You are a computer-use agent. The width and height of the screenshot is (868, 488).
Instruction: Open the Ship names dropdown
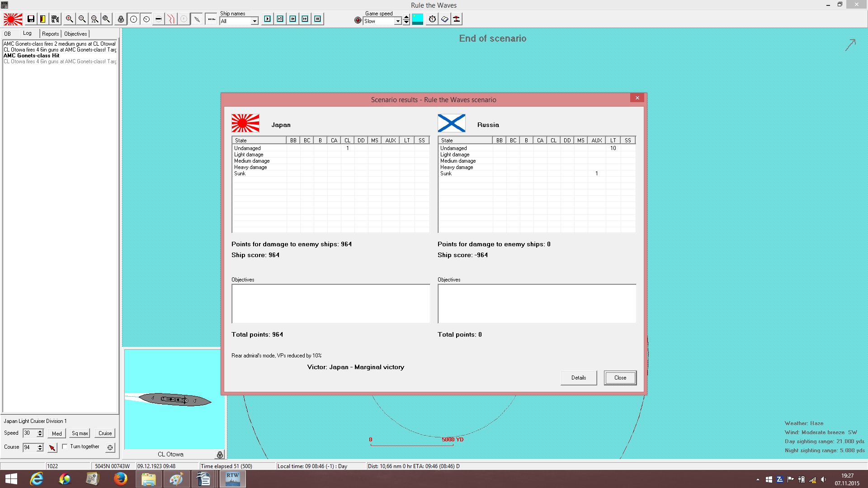255,21
